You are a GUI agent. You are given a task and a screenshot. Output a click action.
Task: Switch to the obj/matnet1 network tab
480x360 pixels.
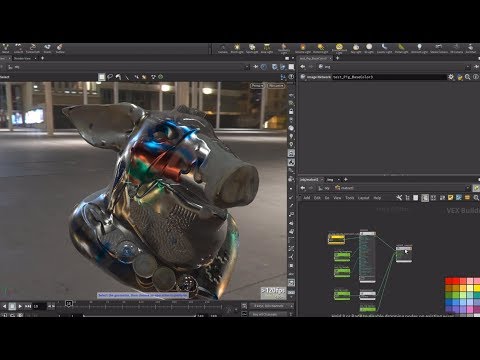pos(310,180)
